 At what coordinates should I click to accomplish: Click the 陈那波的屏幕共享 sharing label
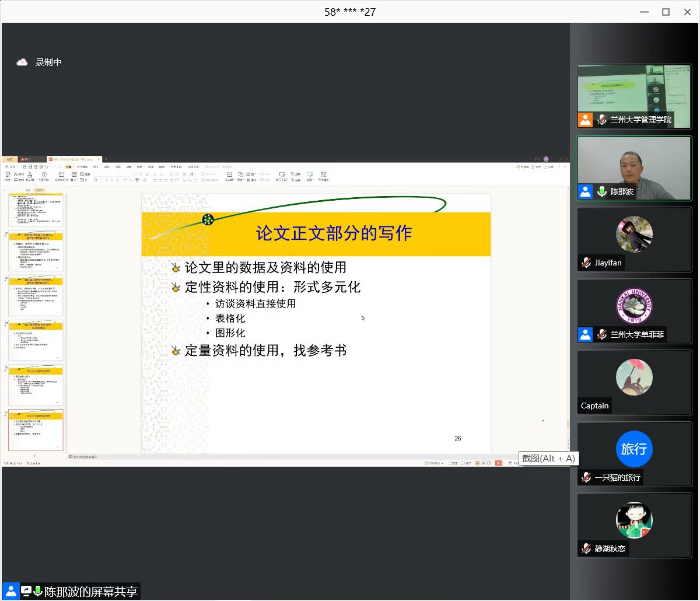[91, 592]
